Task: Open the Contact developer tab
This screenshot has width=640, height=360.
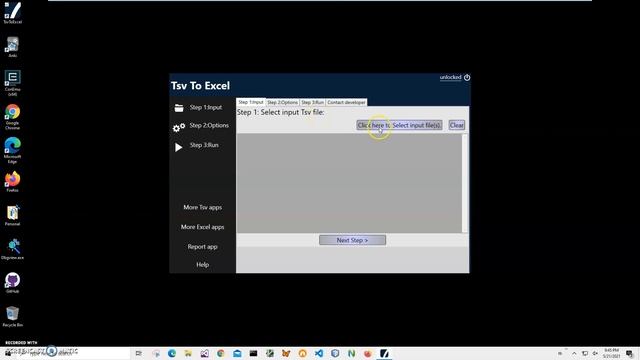Action: point(346,102)
